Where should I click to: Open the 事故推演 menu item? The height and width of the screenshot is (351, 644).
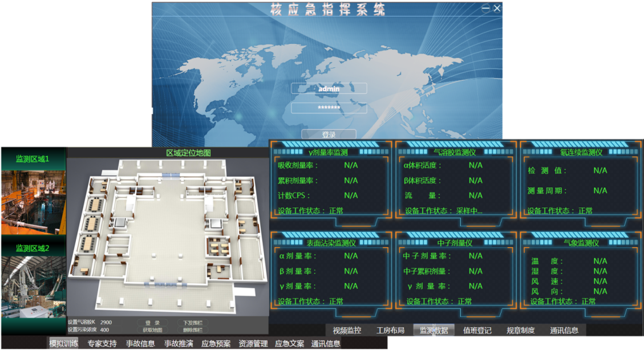pos(179,344)
